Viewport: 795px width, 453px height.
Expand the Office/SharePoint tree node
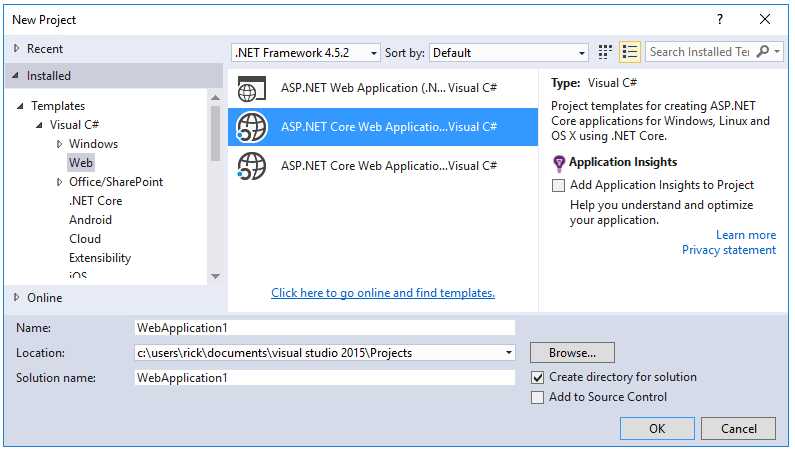[59, 182]
